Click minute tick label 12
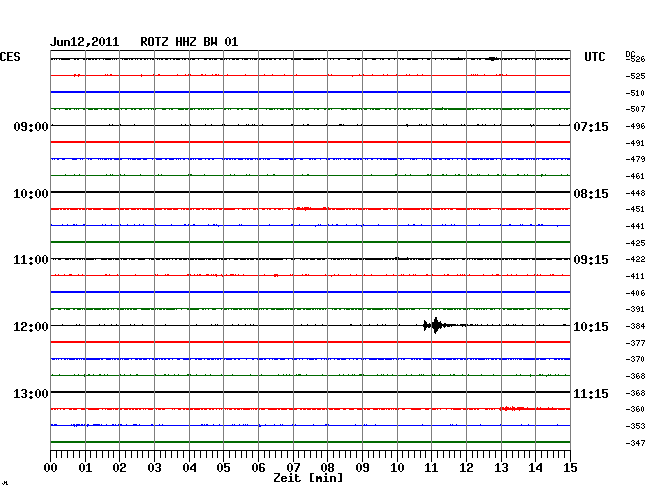 [x=466, y=467]
